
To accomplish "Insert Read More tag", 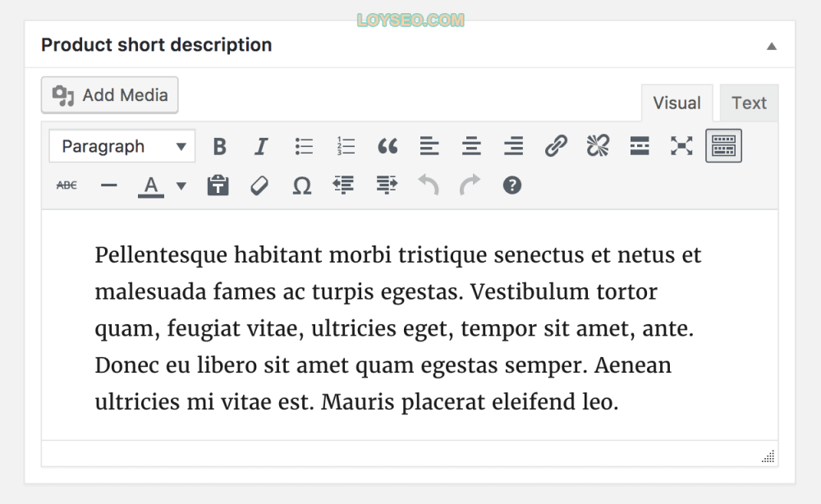I will [x=640, y=146].
